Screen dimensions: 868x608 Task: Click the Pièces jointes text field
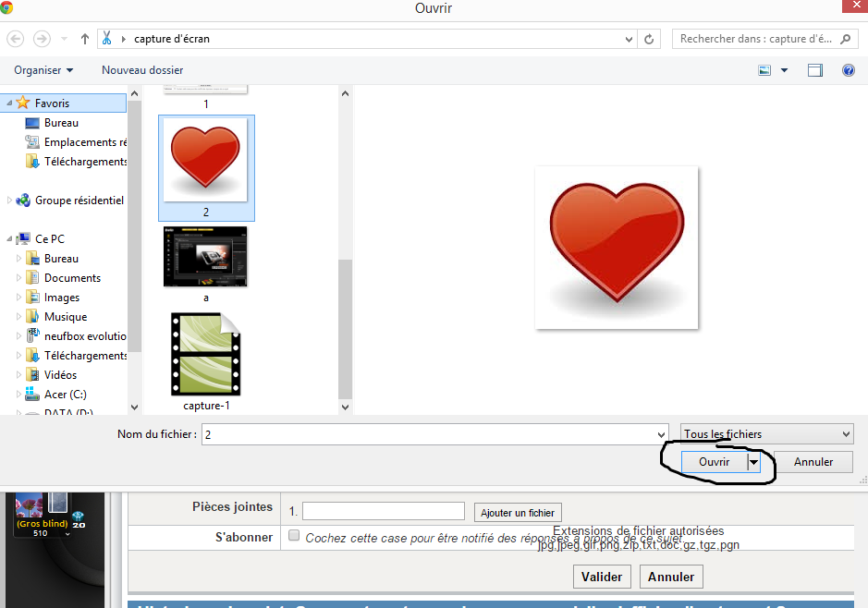click(383, 511)
